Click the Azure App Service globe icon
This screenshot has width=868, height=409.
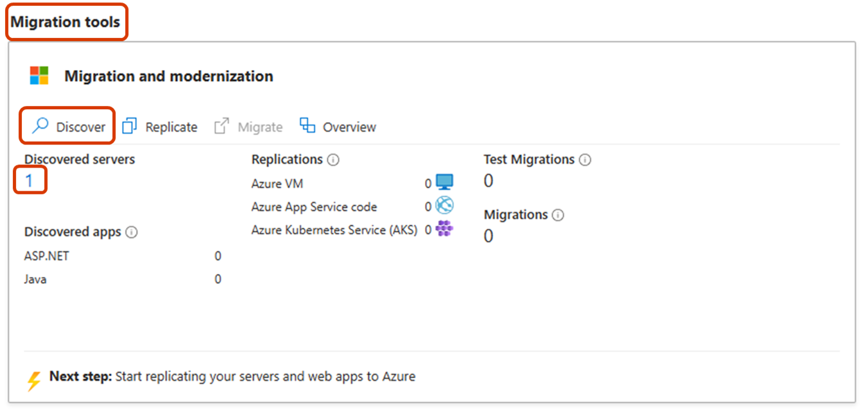click(444, 205)
